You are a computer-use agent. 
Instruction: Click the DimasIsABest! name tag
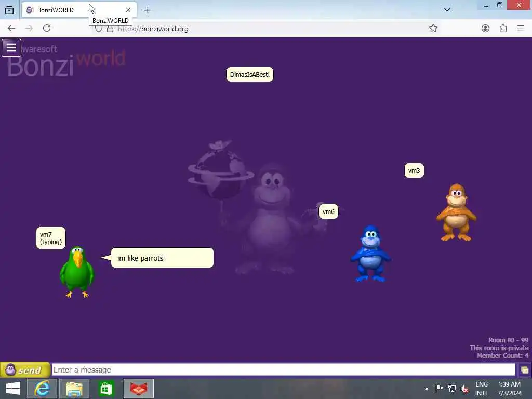pyautogui.click(x=250, y=75)
